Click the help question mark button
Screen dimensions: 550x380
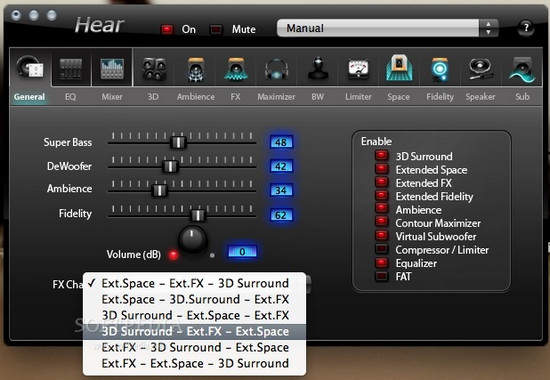[x=526, y=28]
